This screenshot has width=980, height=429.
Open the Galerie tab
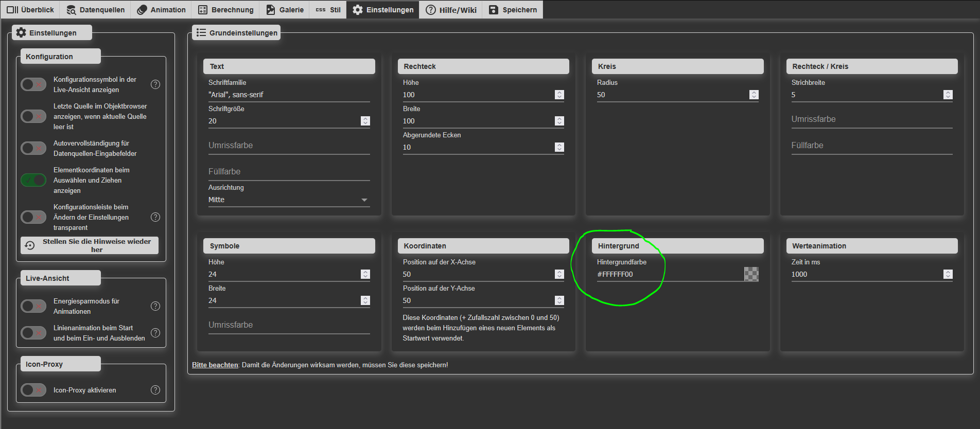click(x=285, y=10)
